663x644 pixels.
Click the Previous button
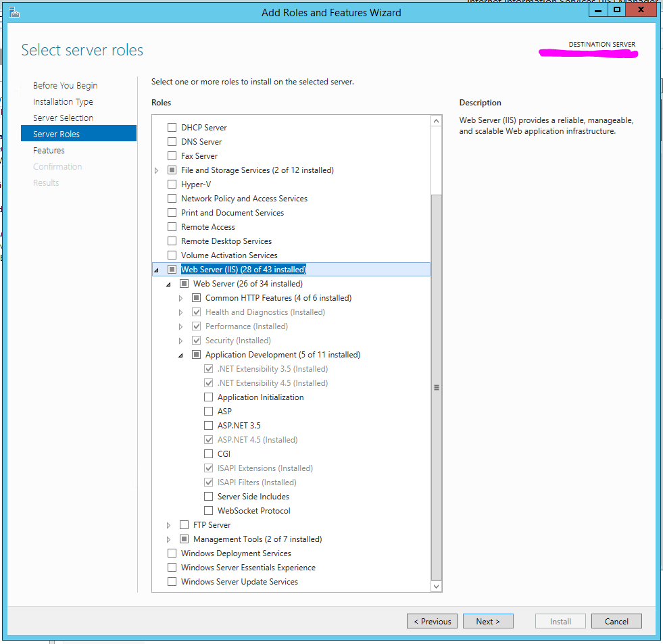[x=432, y=621]
